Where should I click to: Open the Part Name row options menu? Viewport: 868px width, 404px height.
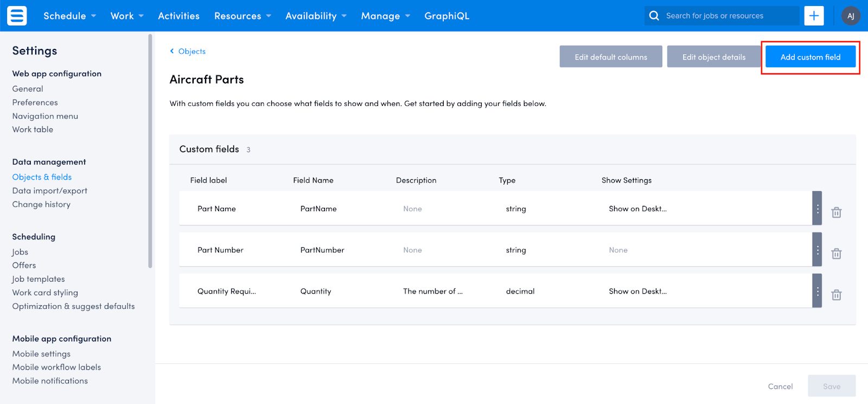click(817, 209)
